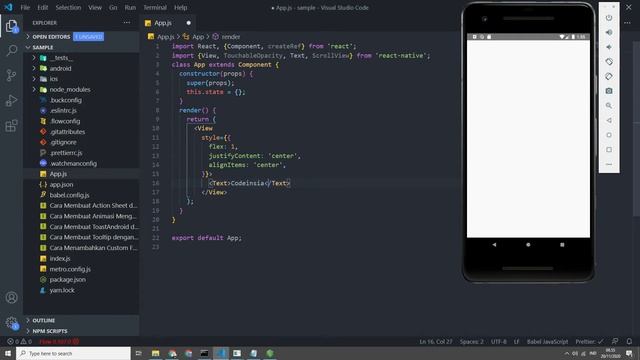Open the Source Control view

point(11,76)
